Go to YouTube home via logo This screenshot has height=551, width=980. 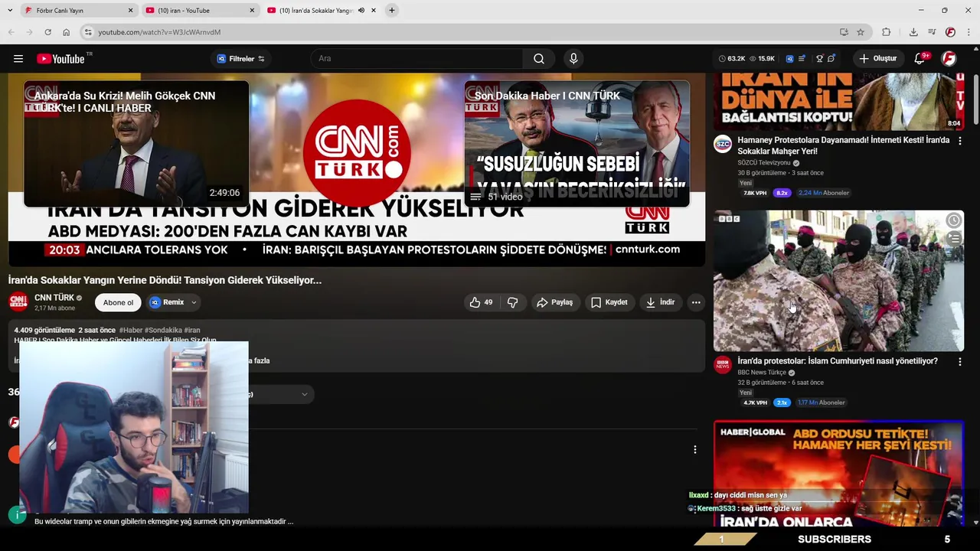tap(60, 59)
